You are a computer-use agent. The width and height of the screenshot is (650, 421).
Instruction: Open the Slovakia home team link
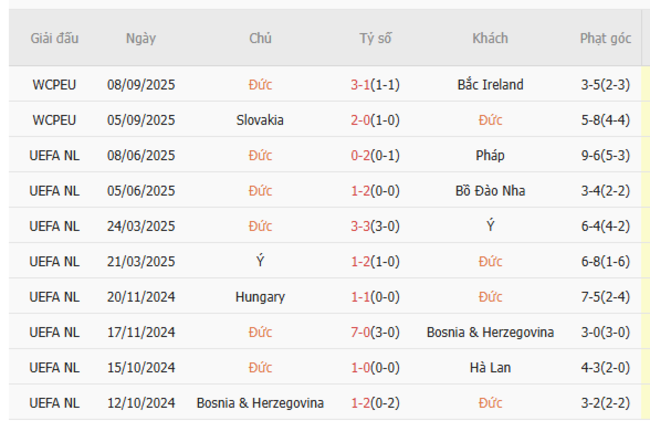point(260,120)
